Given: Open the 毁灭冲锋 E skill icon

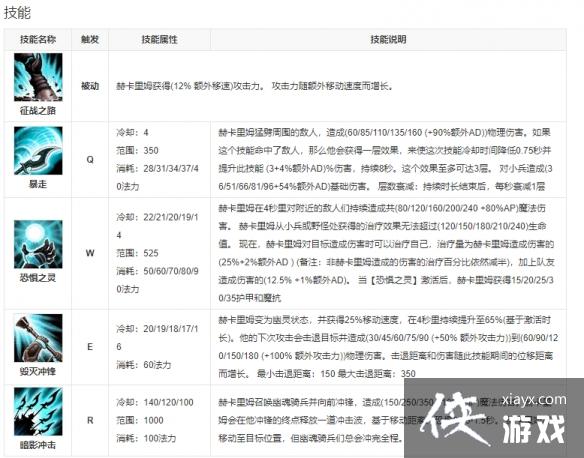Looking at the screenshot, I should [38, 338].
